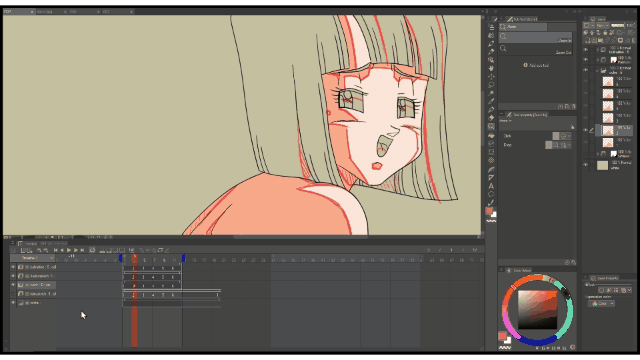640x360 pixels.
Task: Toggle eye visibility of the white paper layer
Action: (586, 165)
